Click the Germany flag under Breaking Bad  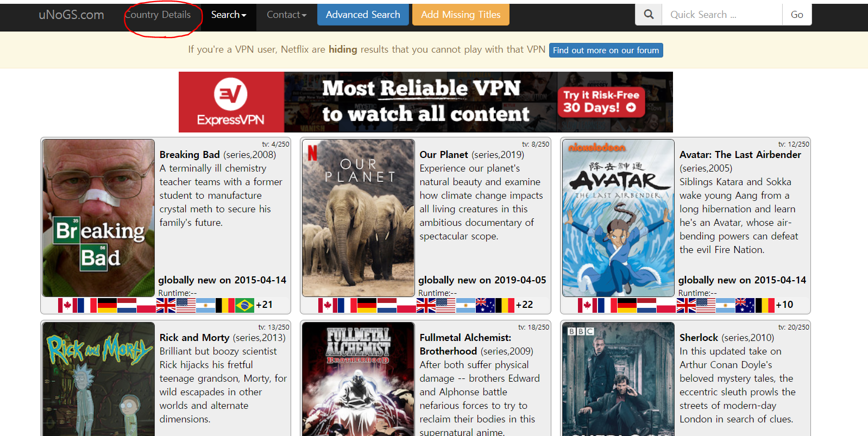(107, 305)
